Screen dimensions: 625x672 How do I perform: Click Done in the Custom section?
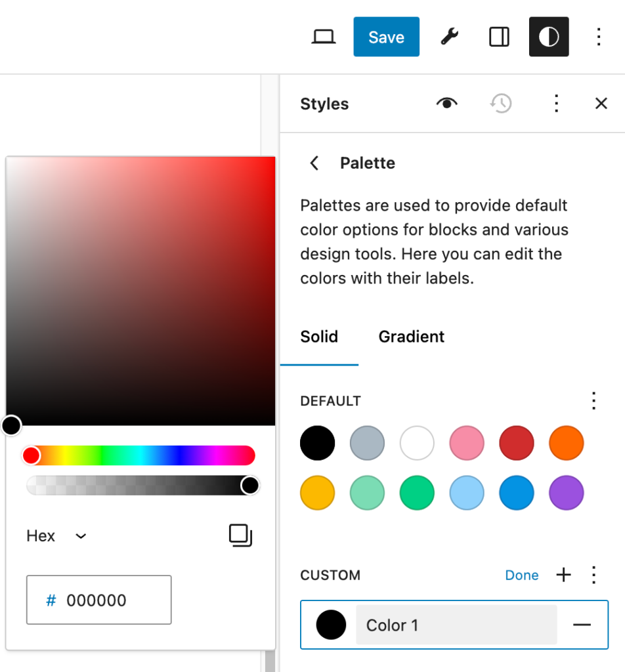coord(521,576)
